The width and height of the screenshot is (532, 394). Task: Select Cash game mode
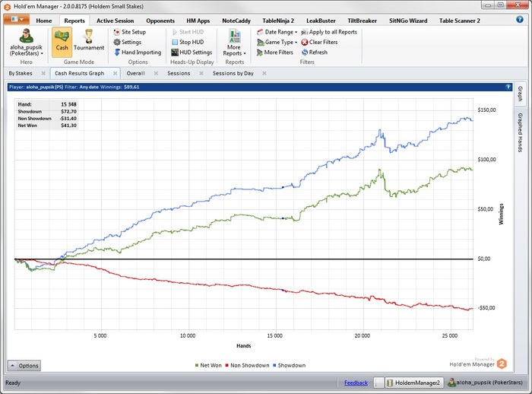coord(62,42)
